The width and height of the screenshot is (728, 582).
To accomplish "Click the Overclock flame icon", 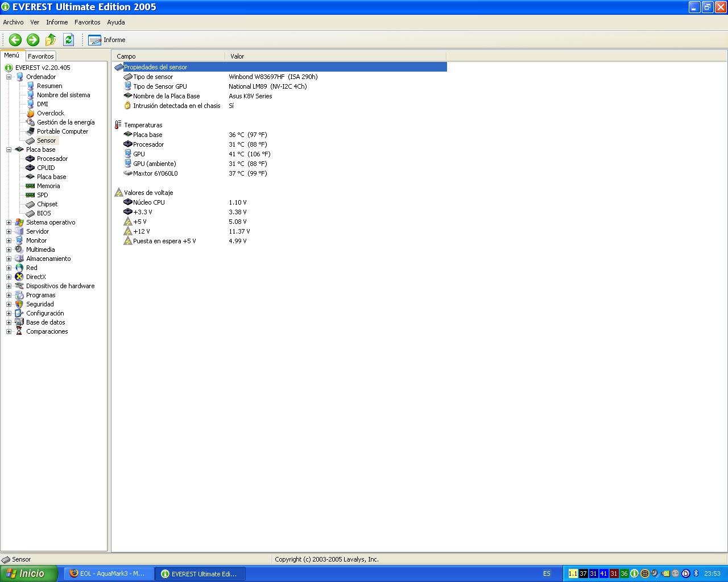I will [x=31, y=113].
